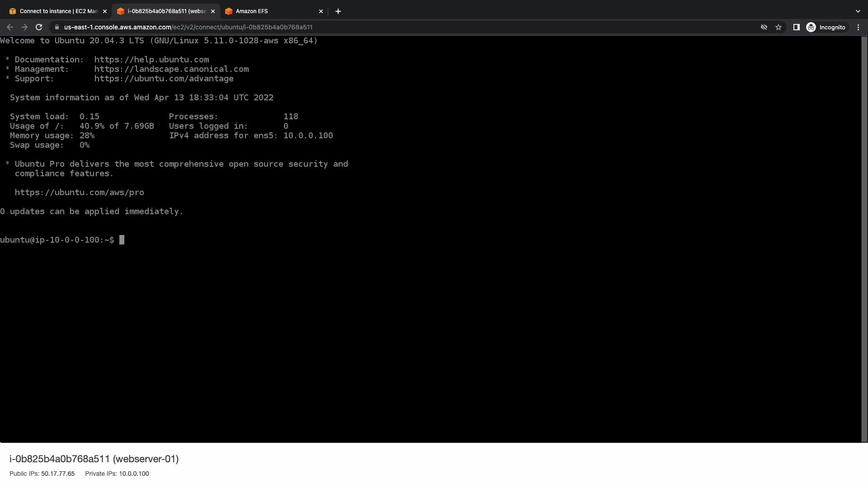868x488 pixels.
Task: Switch to Connect to instance EC2 tab
Action: [59, 11]
